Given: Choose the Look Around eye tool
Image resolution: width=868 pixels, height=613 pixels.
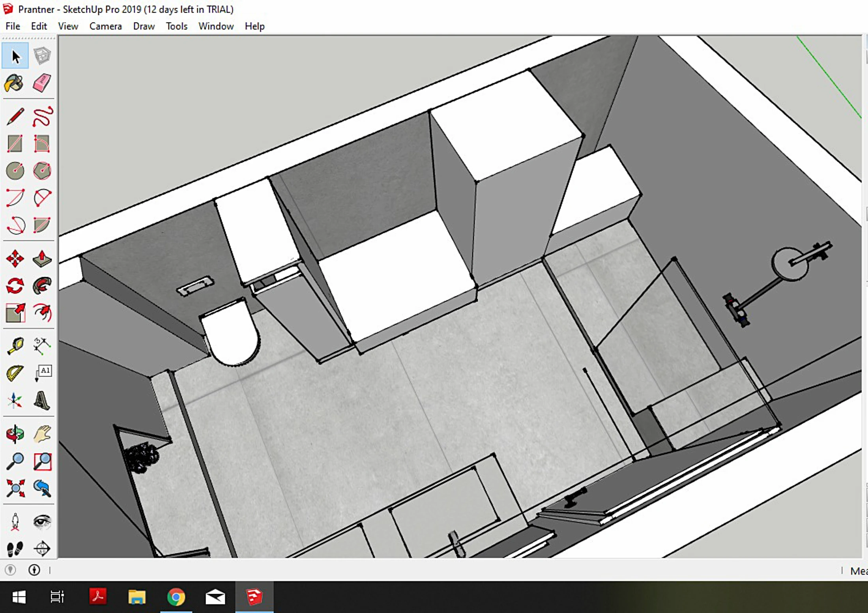Looking at the screenshot, I should point(42,521).
